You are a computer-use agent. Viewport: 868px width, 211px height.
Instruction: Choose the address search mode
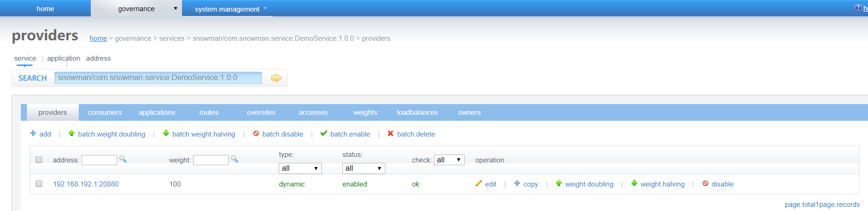98,58
